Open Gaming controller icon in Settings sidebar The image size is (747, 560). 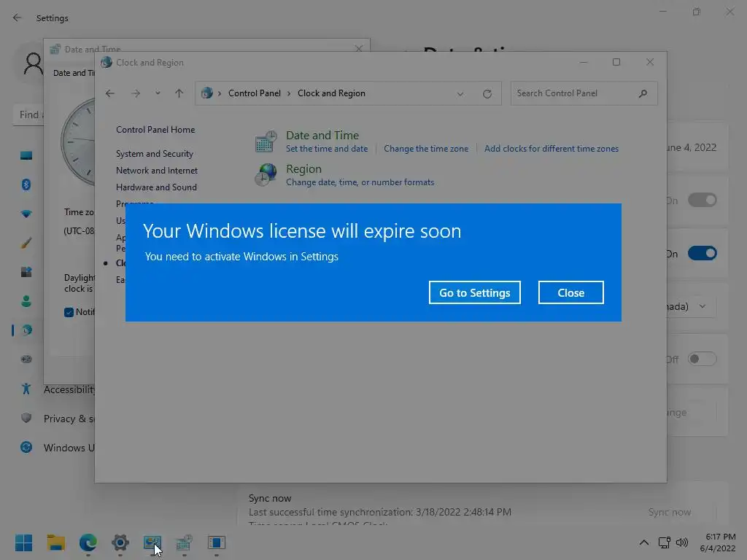pyautogui.click(x=26, y=359)
